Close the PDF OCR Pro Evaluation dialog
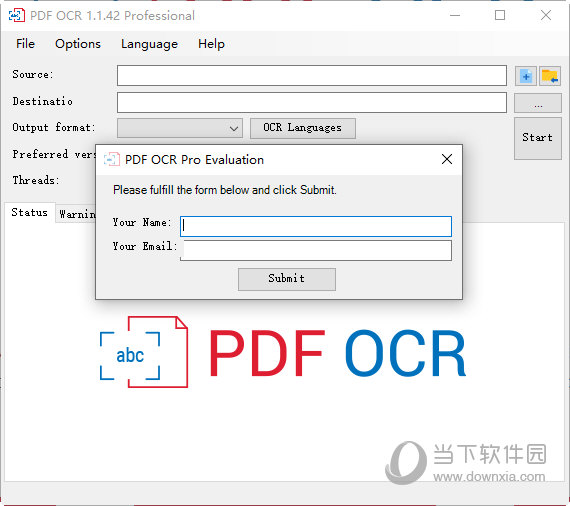The height and width of the screenshot is (506, 570). (x=447, y=159)
